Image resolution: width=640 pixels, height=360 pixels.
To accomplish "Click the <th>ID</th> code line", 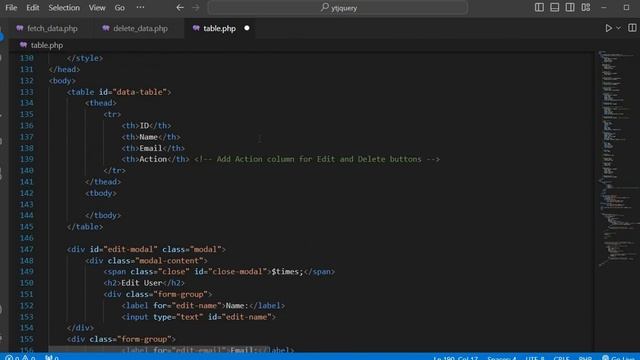I will tap(147, 126).
